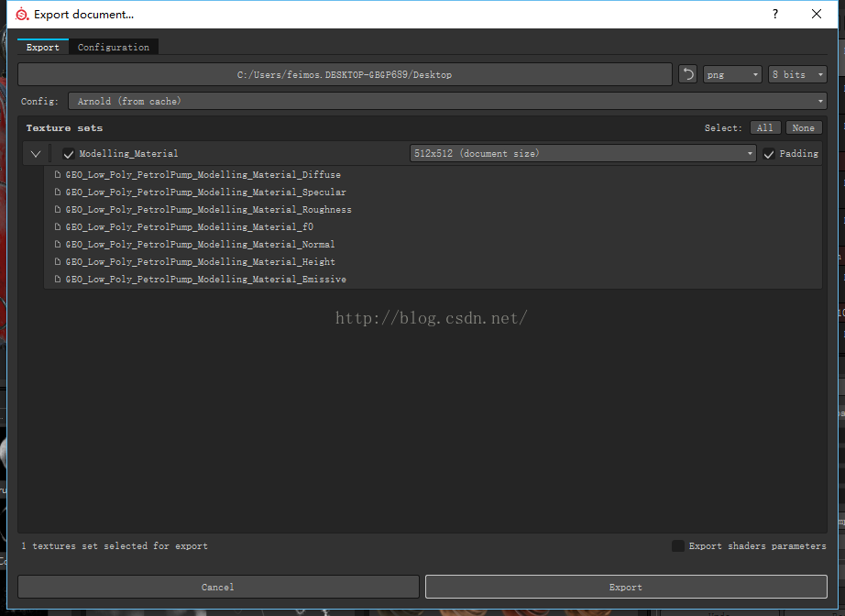Click '1 textures set selected for export' status

(115, 546)
